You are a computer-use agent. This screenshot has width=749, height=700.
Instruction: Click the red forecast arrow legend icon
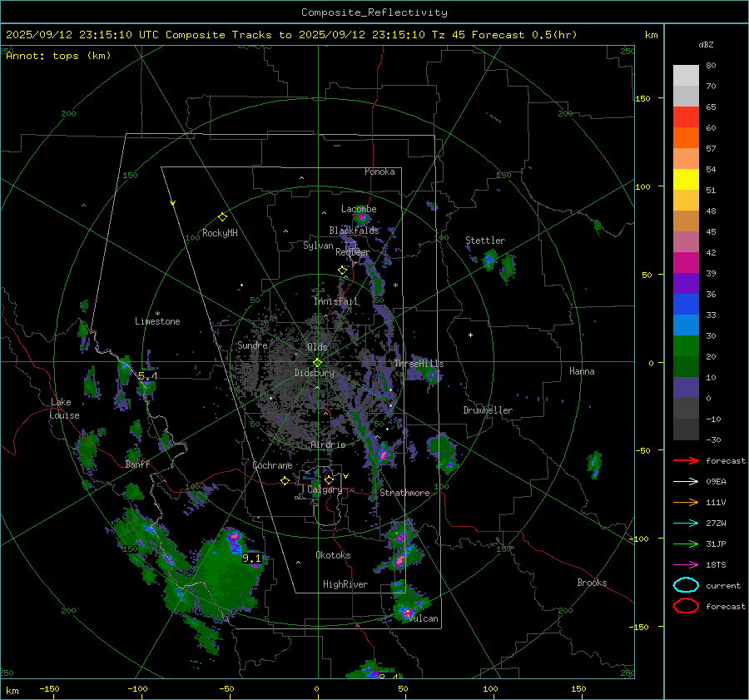686,460
